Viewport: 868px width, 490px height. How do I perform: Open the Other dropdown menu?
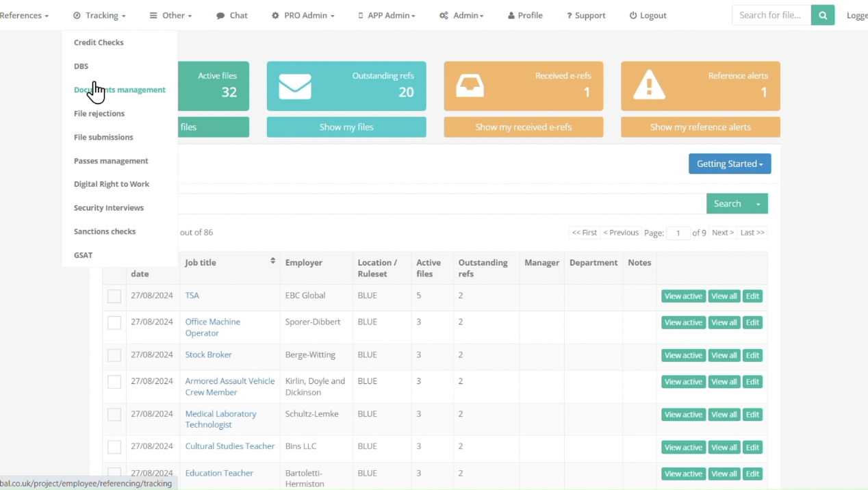(x=171, y=15)
